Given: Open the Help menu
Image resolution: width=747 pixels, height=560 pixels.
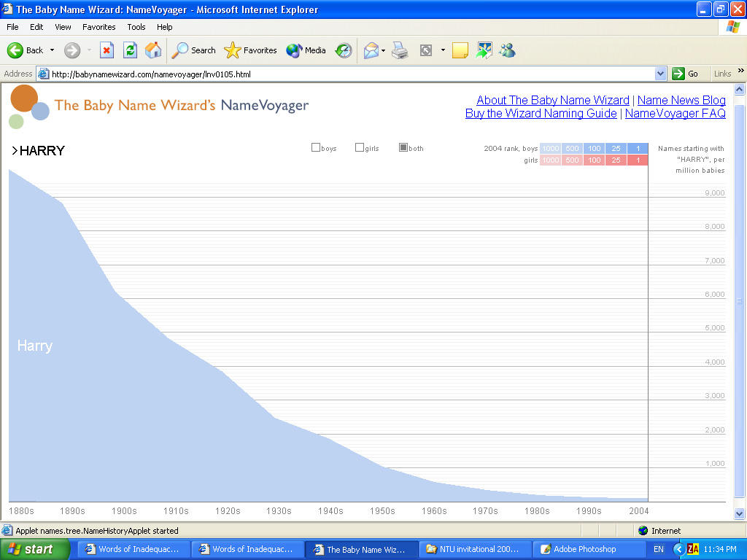Looking at the screenshot, I should point(165,27).
